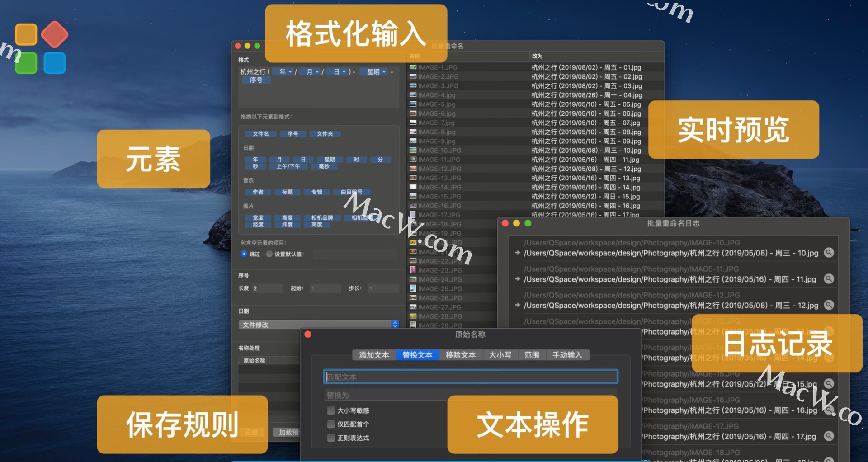Click the 专辑 music element tag
The height and width of the screenshot is (462, 868).
click(317, 192)
